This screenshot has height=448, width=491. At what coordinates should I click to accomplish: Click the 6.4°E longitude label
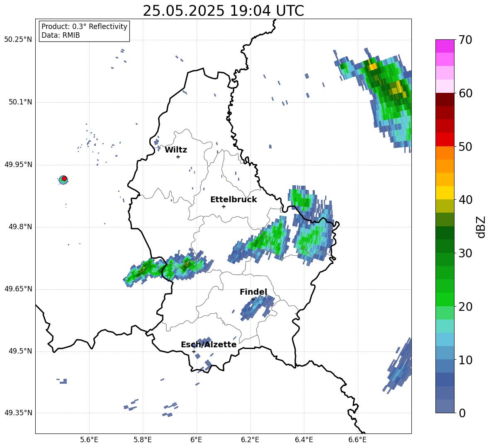[x=304, y=440]
